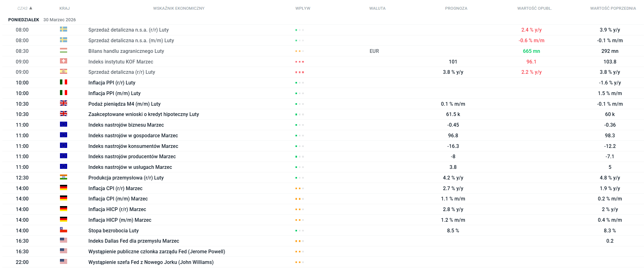
Task: Open Inflacja CPI (r/r) Marzec indicator
Action: (x=115, y=188)
